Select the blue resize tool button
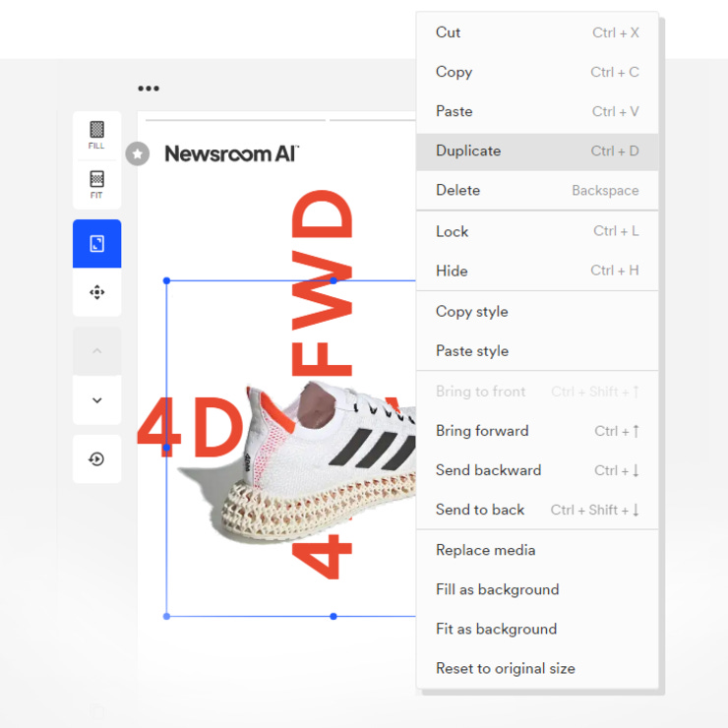 tap(96, 243)
